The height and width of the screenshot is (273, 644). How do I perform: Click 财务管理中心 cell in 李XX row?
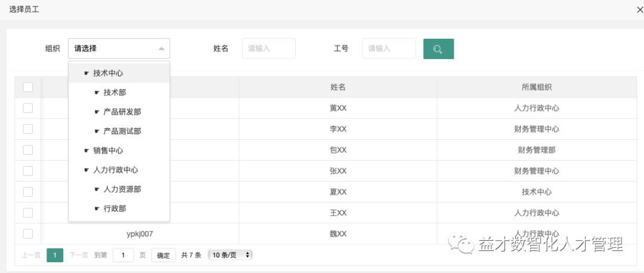click(537, 129)
